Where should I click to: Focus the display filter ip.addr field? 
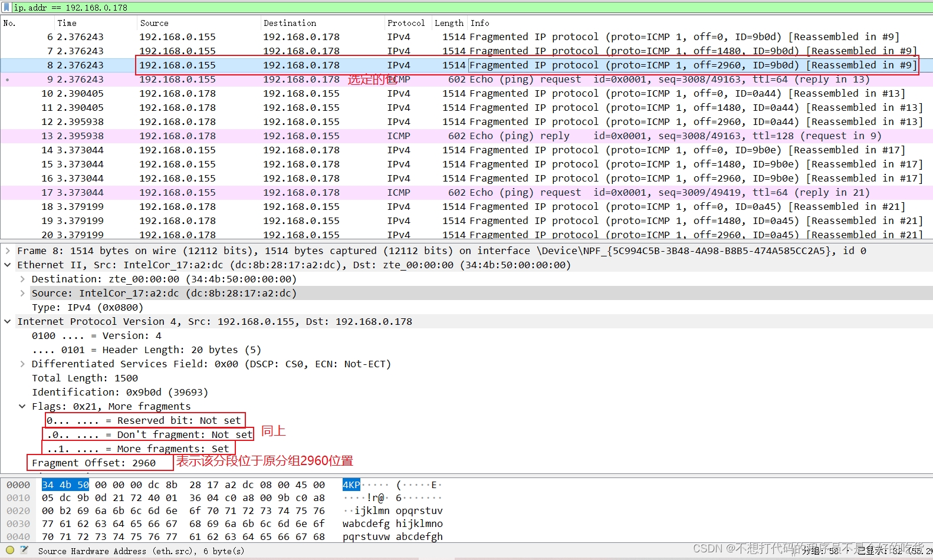pos(472,8)
